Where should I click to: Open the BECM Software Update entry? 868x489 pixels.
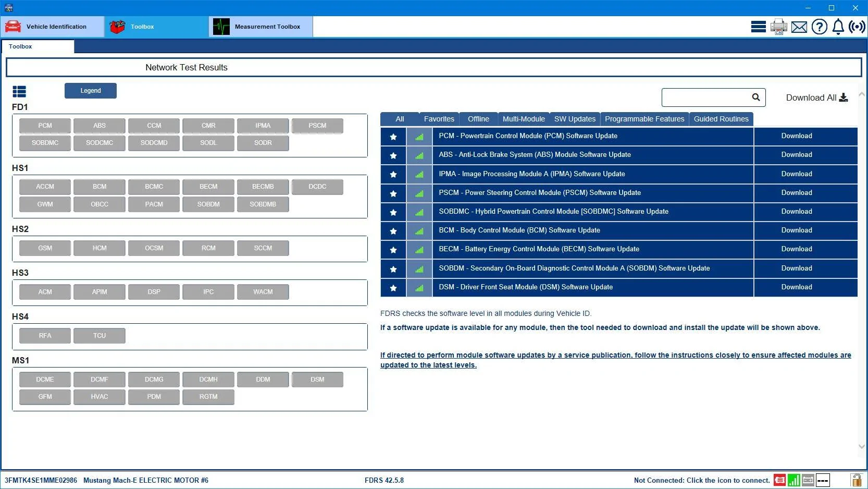[x=593, y=249]
